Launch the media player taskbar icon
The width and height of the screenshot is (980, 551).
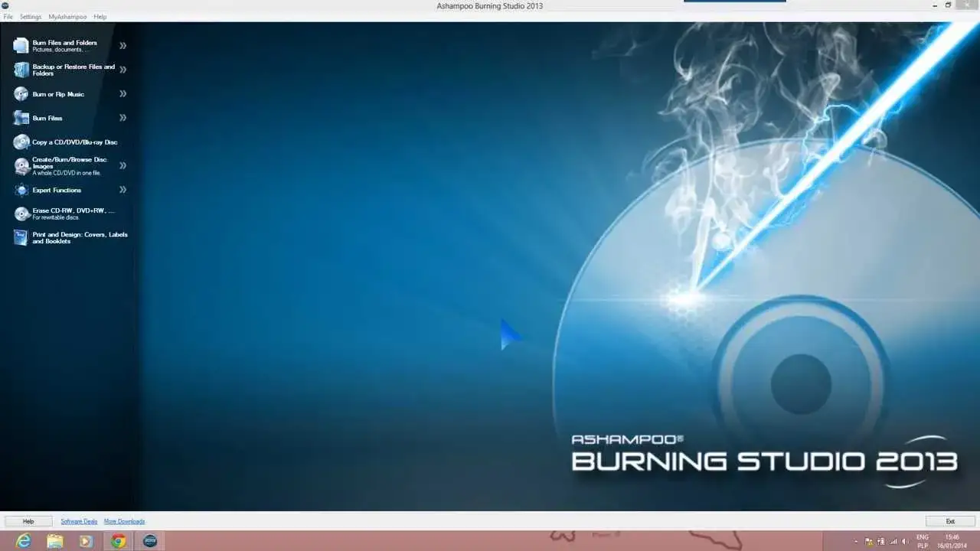click(x=87, y=541)
